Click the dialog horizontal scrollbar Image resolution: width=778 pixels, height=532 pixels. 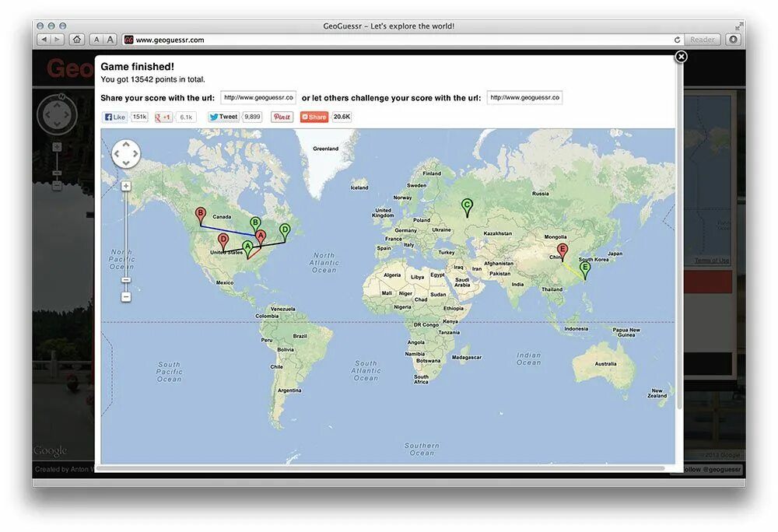pyautogui.click(x=380, y=468)
